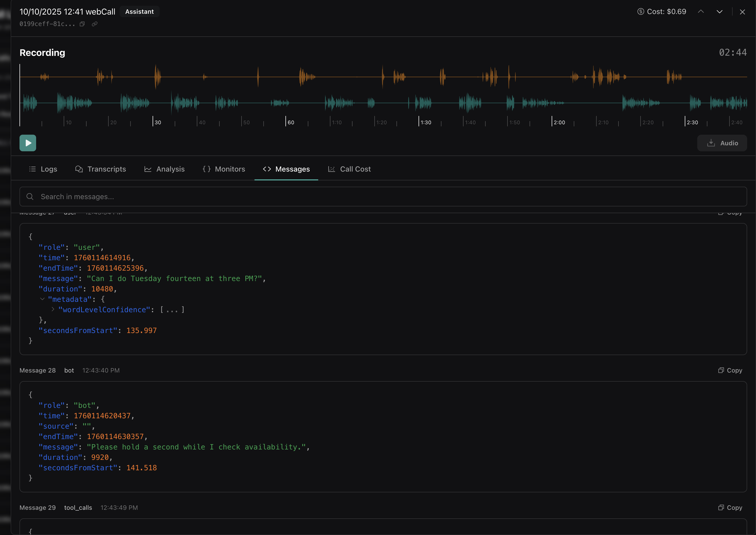
Task: Copy Message 29 tool_calls contents
Action: point(730,508)
